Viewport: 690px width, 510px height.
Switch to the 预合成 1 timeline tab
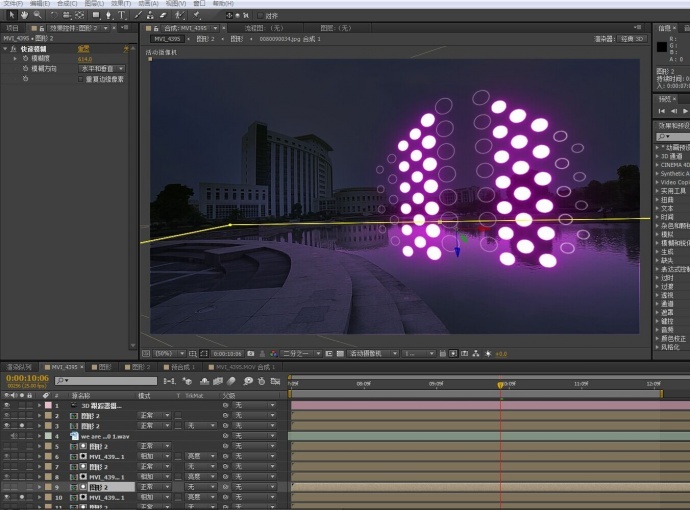pos(181,367)
